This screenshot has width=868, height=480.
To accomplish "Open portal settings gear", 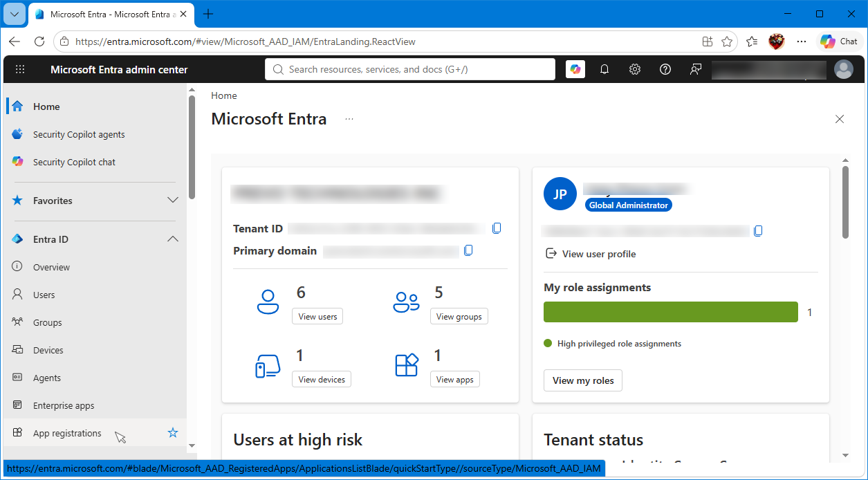I will [x=635, y=69].
